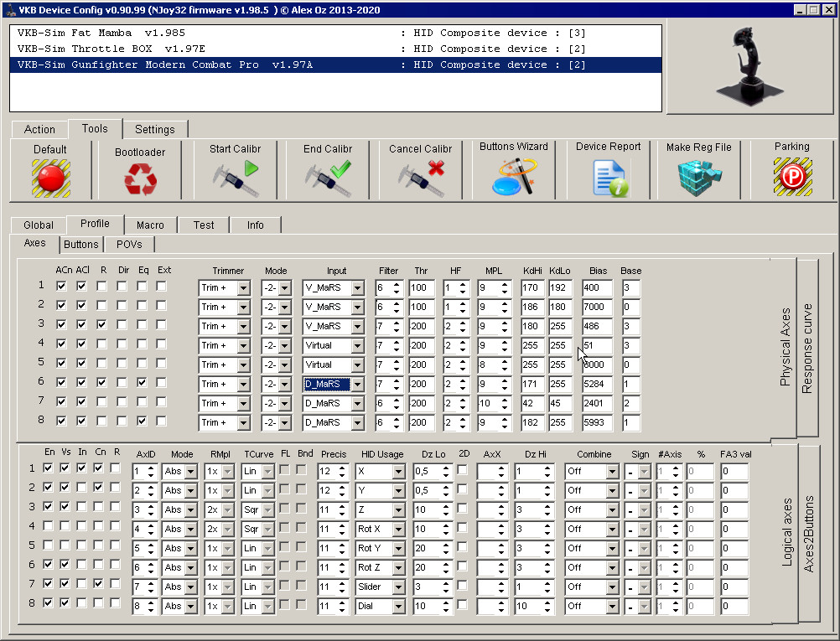
Task: Open the Global tab
Action: pos(39,225)
